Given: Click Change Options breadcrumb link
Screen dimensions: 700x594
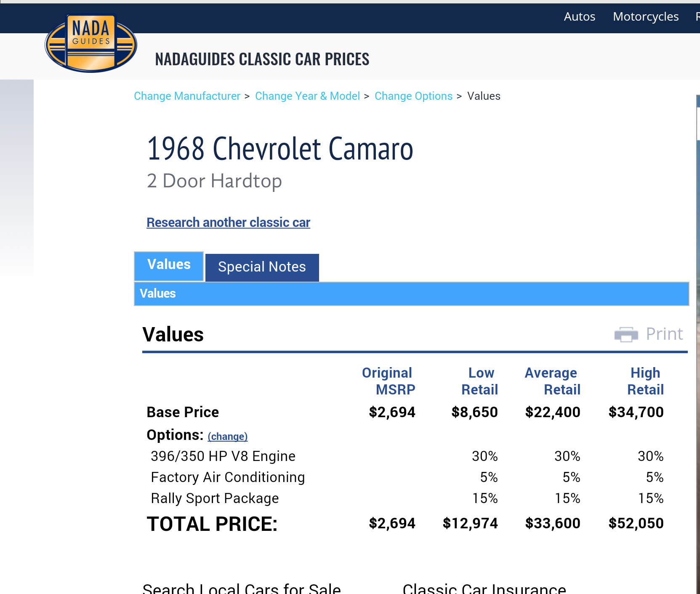Looking at the screenshot, I should (413, 96).
